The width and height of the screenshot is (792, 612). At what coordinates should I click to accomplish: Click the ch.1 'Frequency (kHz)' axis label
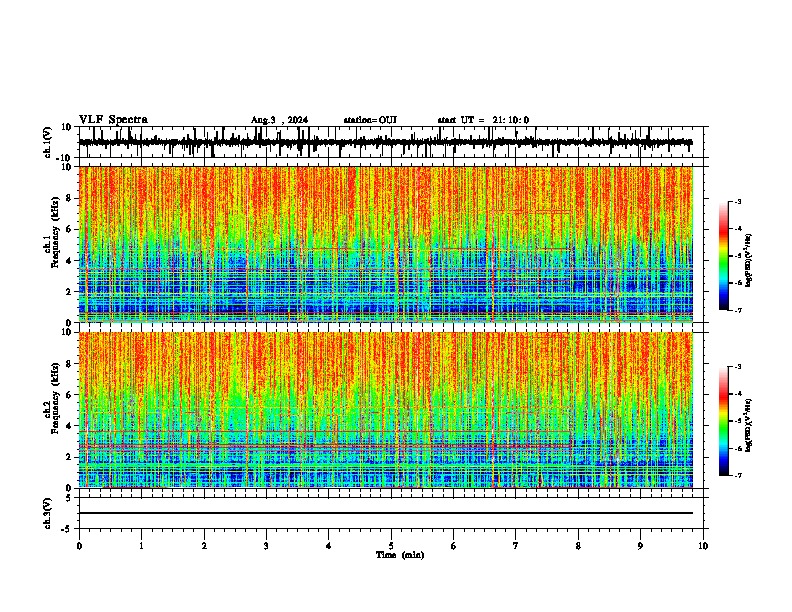click(x=56, y=232)
